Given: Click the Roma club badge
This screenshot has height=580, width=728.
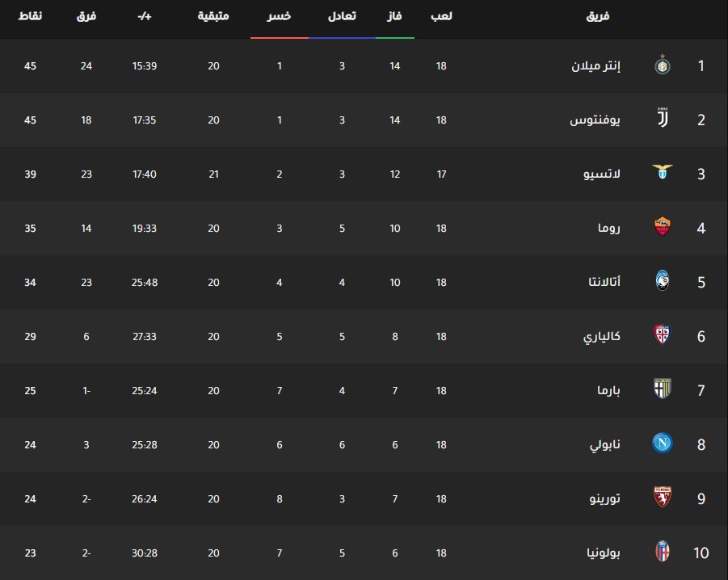Looking at the screenshot, I should coord(663,228).
